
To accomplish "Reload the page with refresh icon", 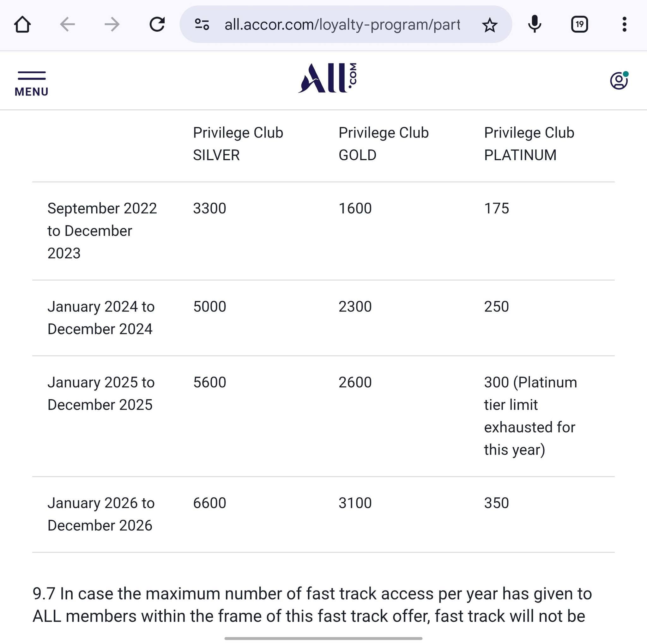I will [157, 24].
